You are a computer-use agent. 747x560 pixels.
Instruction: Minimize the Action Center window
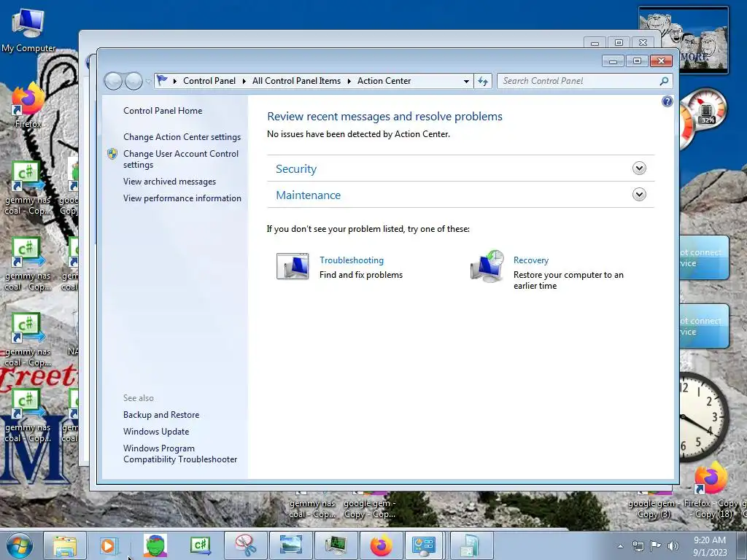point(613,61)
